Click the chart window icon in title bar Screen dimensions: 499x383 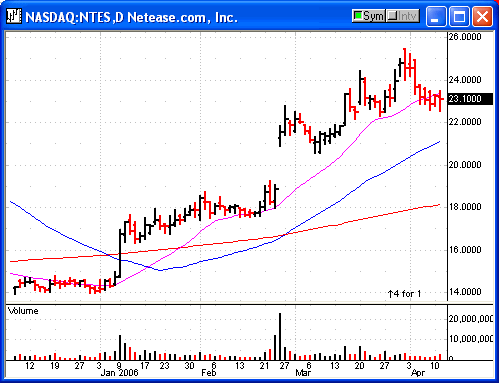click(x=14, y=16)
